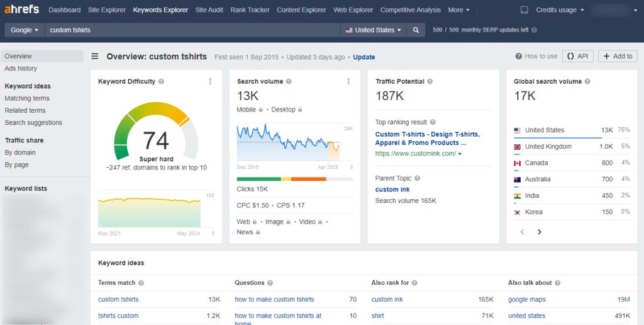Click Top ranking result help icon
This screenshot has width=644, height=325.
tap(433, 122)
